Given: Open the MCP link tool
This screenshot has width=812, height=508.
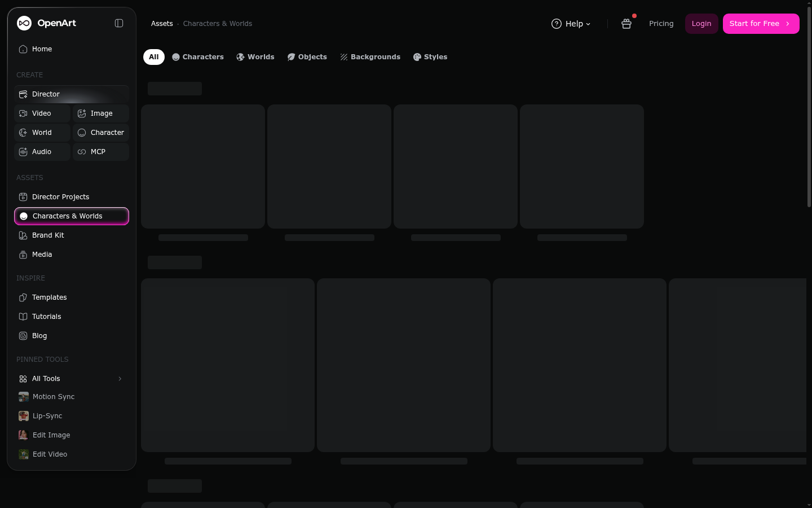Looking at the screenshot, I should [101, 152].
